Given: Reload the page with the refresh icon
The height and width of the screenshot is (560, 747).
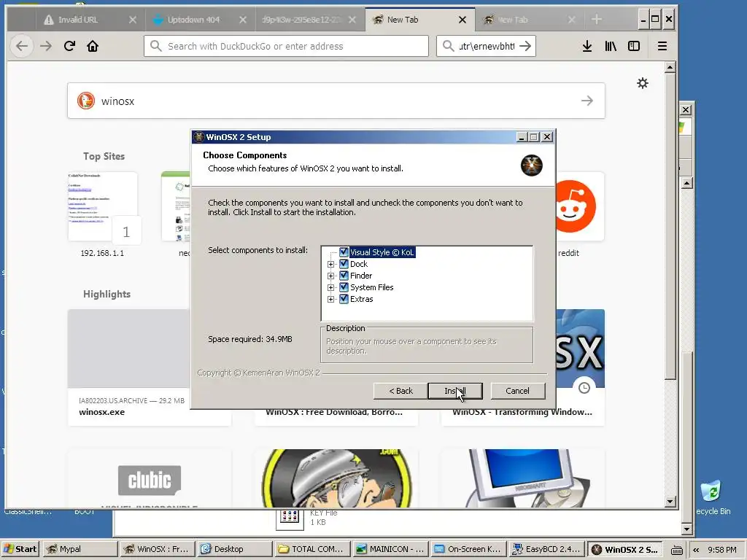Looking at the screenshot, I should 69,46.
